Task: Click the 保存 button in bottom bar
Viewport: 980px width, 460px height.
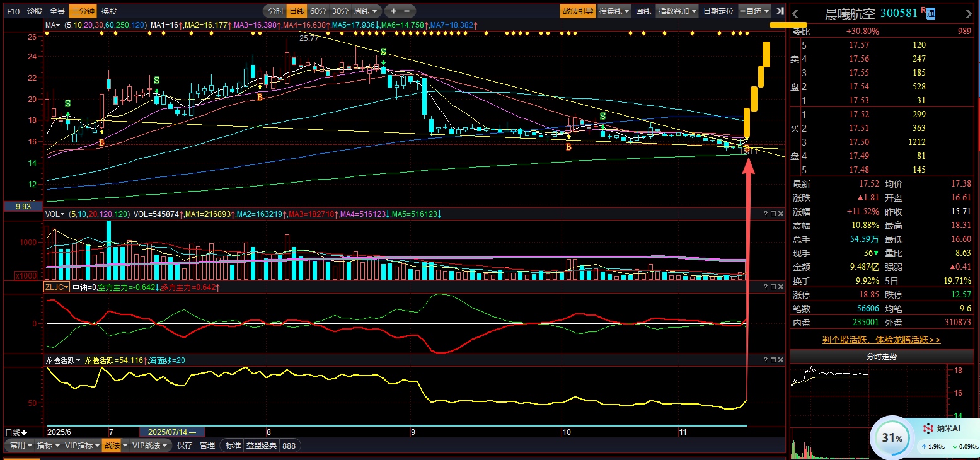Action: tap(185, 445)
